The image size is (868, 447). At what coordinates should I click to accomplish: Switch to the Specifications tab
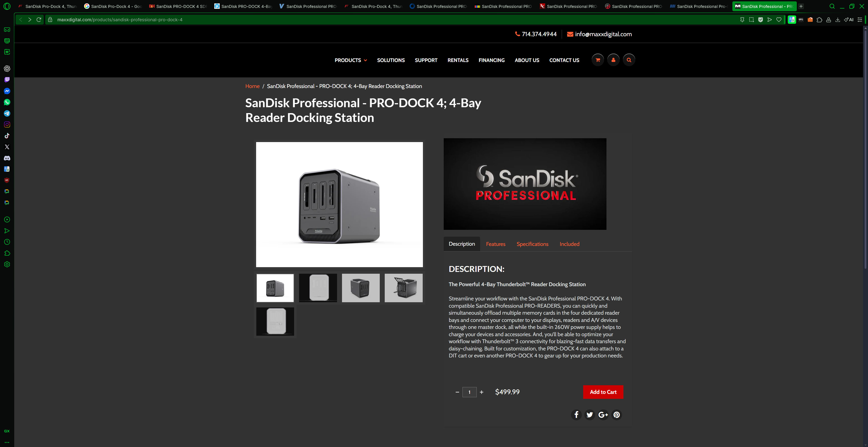point(532,244)
